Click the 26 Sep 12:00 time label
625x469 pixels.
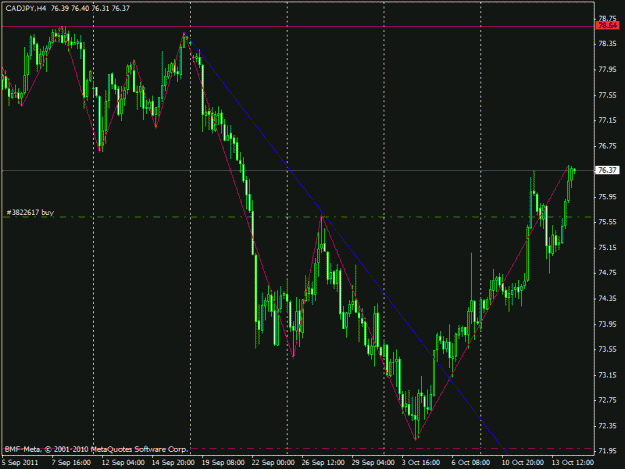pos(323,463)
